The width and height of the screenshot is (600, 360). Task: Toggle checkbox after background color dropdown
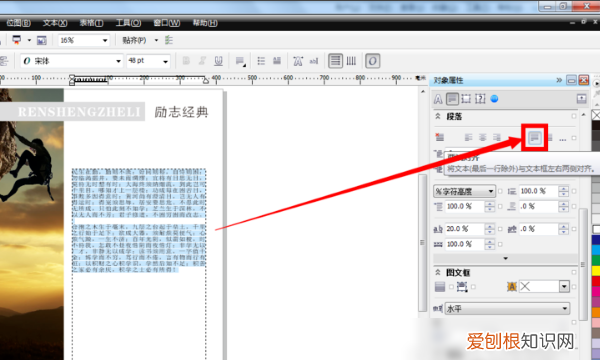[574, 287]
